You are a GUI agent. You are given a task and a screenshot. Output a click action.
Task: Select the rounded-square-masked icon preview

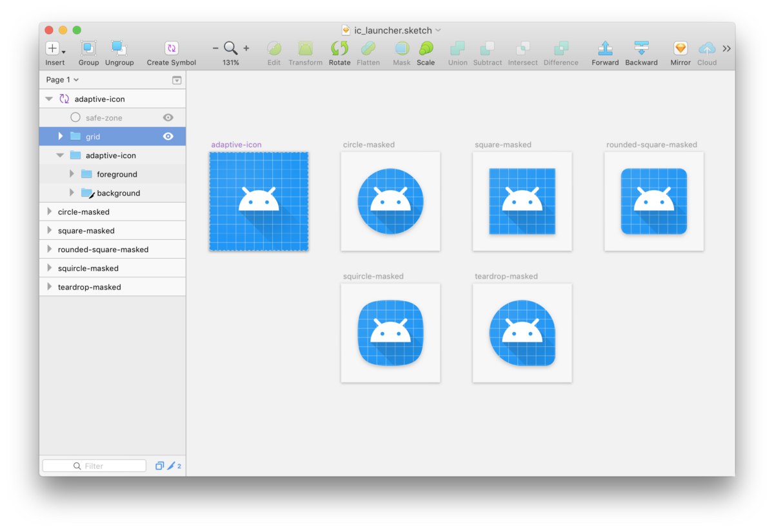[x=654, y=201]
